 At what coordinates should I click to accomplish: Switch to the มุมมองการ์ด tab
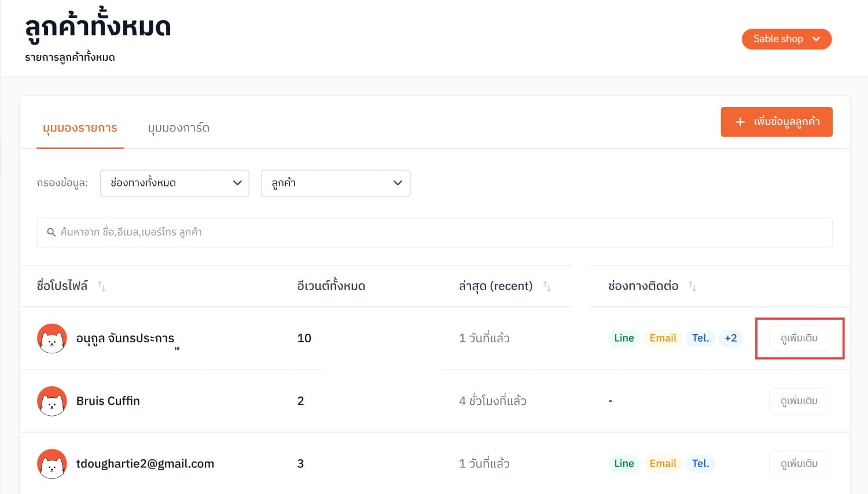point(178,128)
